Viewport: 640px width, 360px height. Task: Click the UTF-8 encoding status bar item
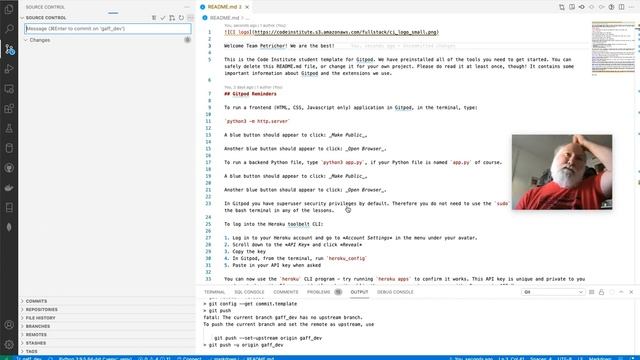[x=564, y=358]
